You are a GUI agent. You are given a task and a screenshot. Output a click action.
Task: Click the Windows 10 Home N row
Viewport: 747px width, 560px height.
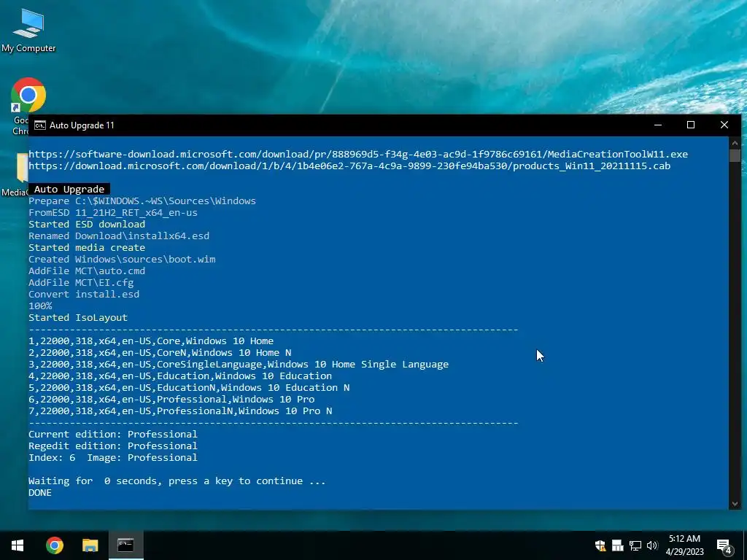click(160, 352)
